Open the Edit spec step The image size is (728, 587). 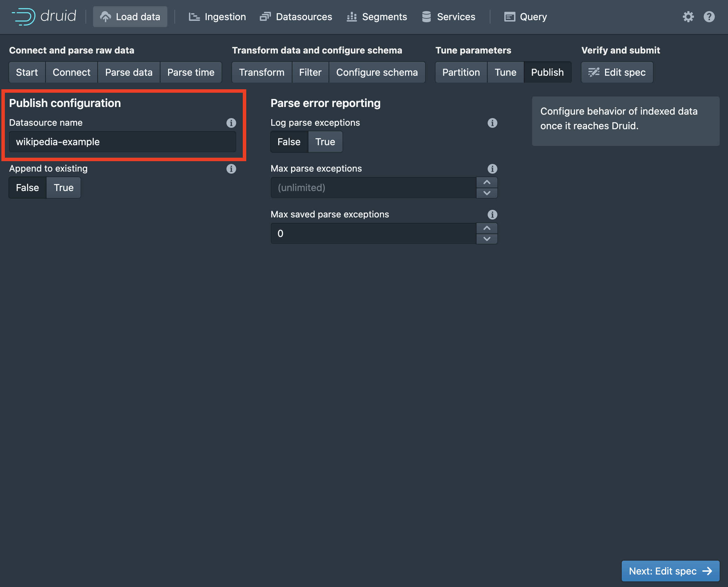[x=617, y=72]
